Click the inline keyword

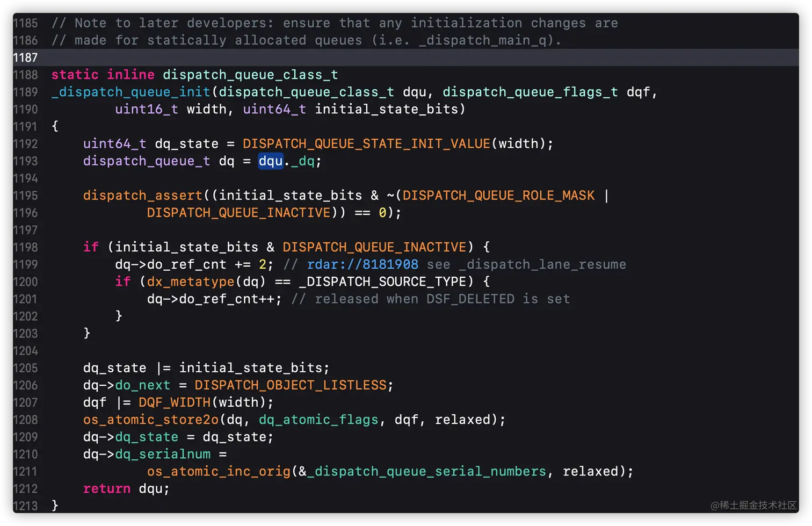click(x=130, y=75)
